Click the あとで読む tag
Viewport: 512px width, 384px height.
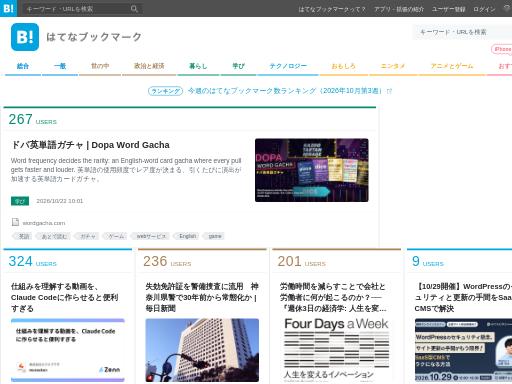pos(54,236)
